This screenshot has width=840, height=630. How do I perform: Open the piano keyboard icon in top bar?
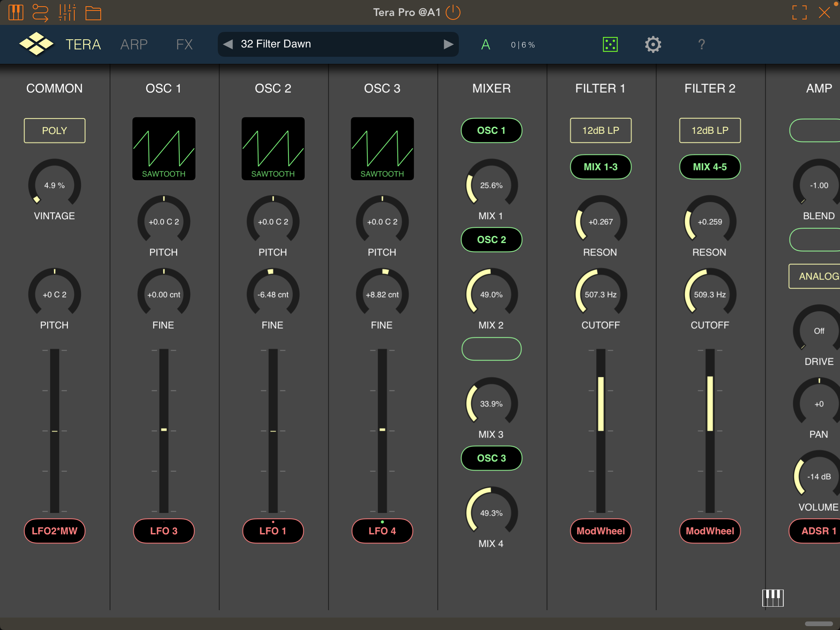click(16, 12)
